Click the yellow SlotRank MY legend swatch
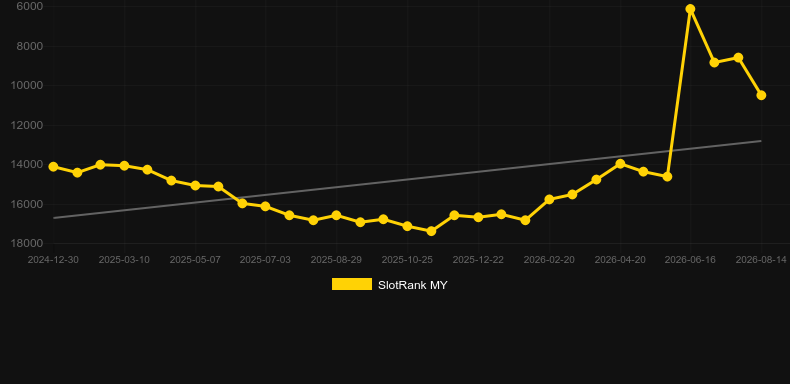The image size is (790, 384). click(x=352, y=284)
